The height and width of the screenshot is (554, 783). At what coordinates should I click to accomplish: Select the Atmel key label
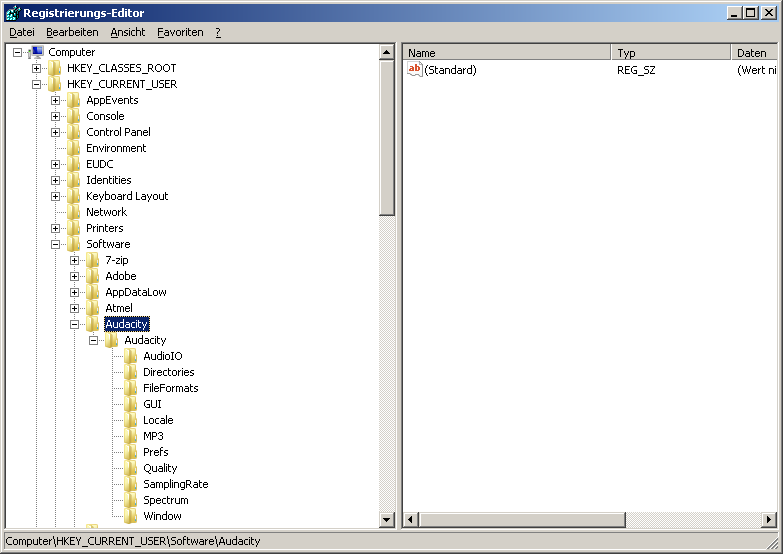(x=119, y=308)
